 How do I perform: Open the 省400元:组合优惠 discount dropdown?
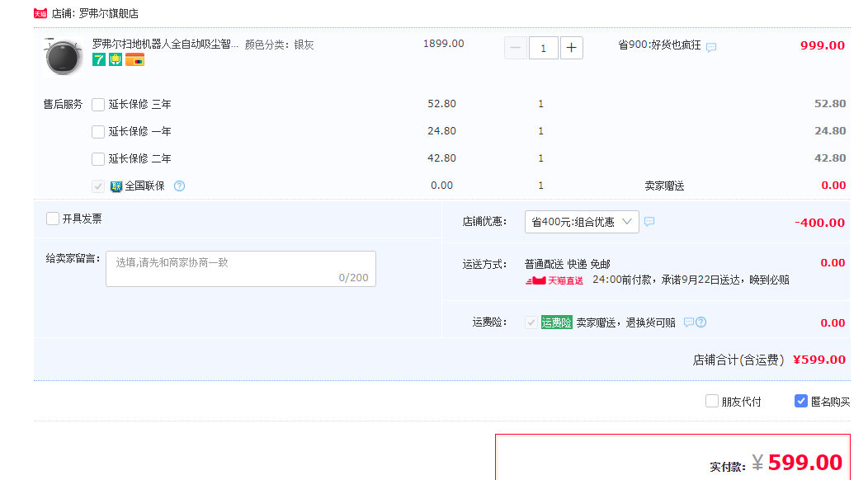(x=582, y=222)
